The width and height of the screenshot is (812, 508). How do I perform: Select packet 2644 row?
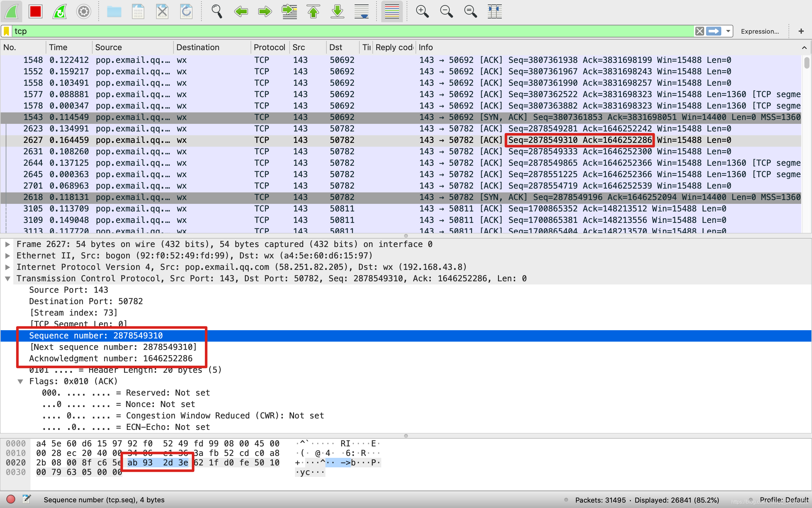[401, 163]
